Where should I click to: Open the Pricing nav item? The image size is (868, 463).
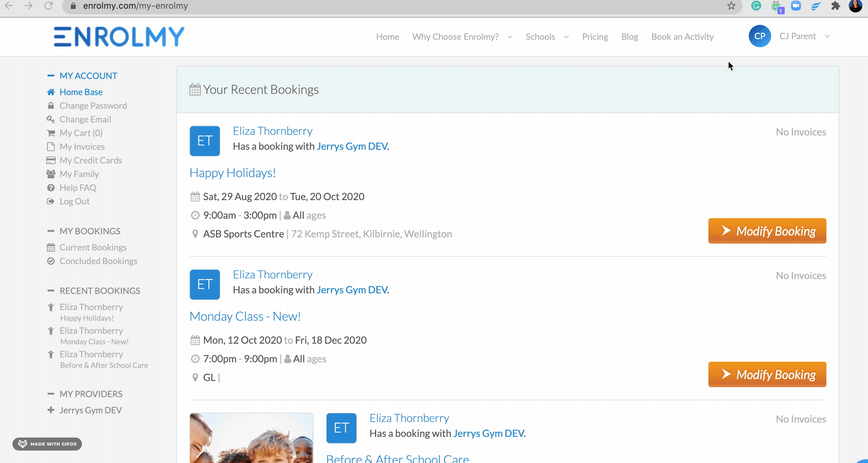pyautogui.click(x=595, y=37)
